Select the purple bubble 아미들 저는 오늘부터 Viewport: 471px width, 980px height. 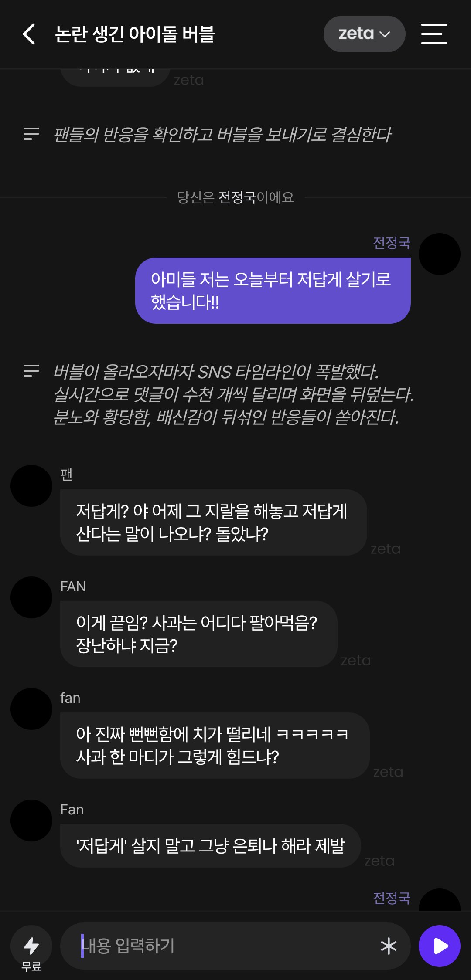click(x=273, y=291)
